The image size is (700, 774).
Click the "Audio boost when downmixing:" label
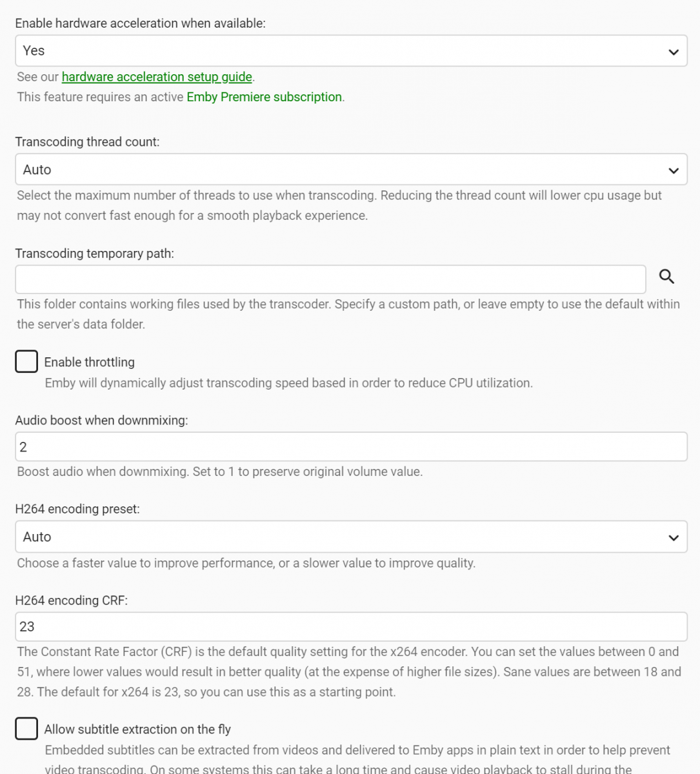click(x=101, y=421)
